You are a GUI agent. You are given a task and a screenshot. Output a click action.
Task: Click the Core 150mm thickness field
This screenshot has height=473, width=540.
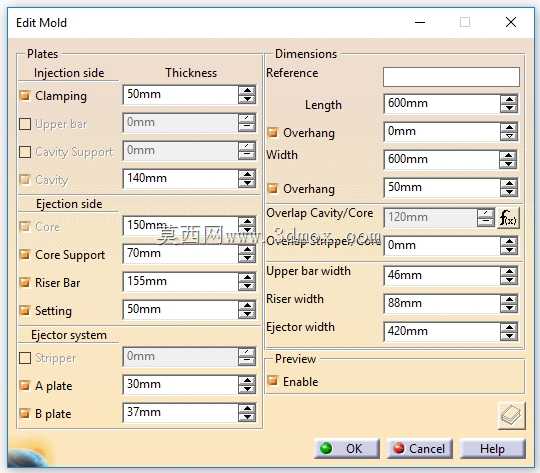[x=180, y=226]
